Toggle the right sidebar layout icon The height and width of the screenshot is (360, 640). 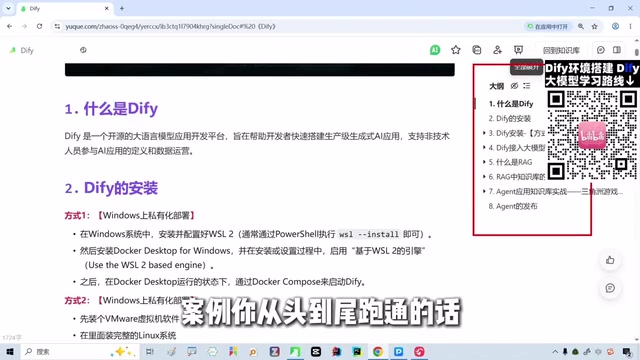pos(617,50)
